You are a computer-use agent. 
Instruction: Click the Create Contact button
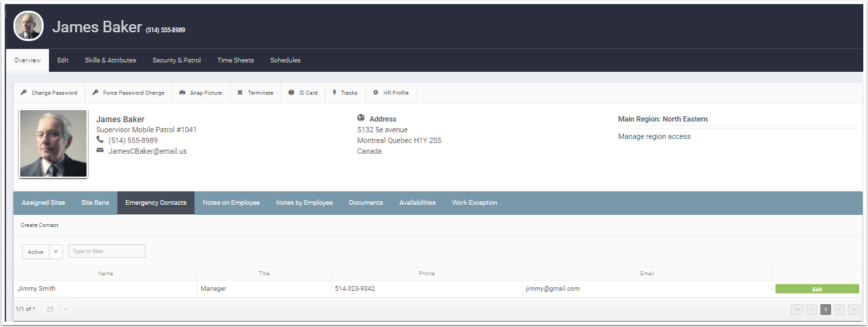[40, 226]
